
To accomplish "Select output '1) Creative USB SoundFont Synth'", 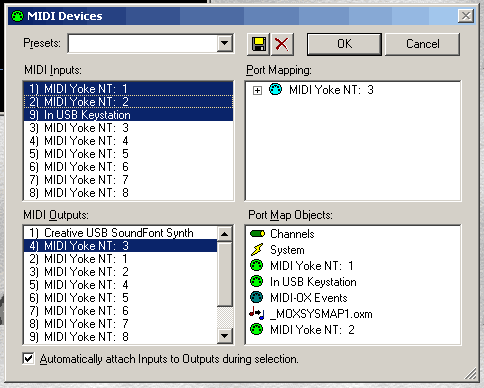I will [121, 233].
